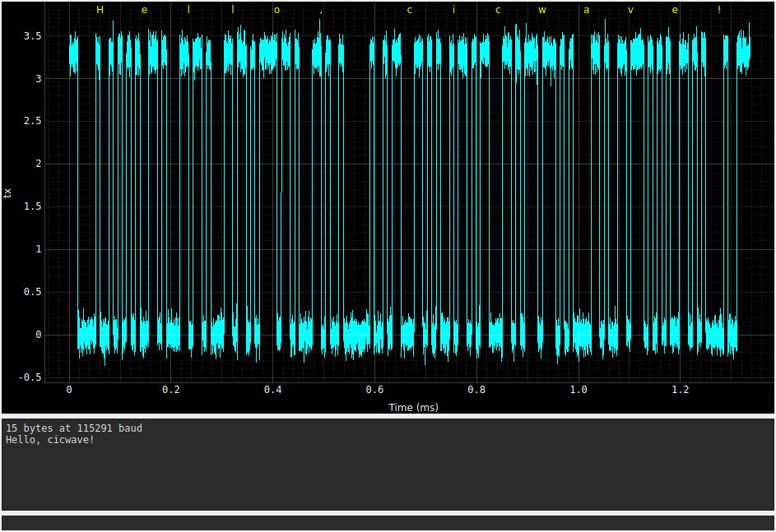
Task: Click the 3 tick on the tx axis
Action: [x=39, y=79]
